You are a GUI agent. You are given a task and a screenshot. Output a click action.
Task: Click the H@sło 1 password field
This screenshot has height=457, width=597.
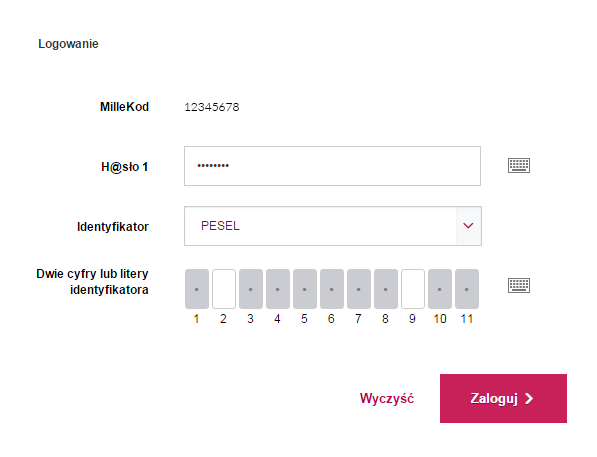click(332, 166)
